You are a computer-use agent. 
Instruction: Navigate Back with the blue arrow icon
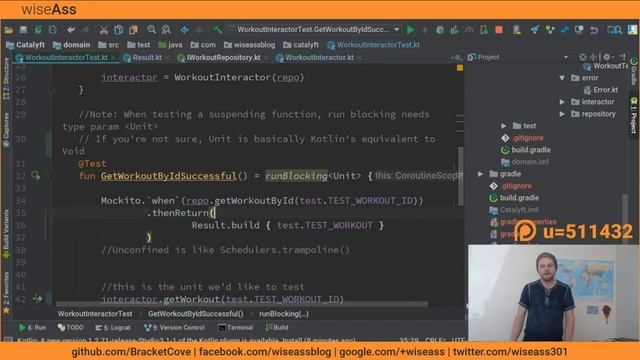pos(184,30)
